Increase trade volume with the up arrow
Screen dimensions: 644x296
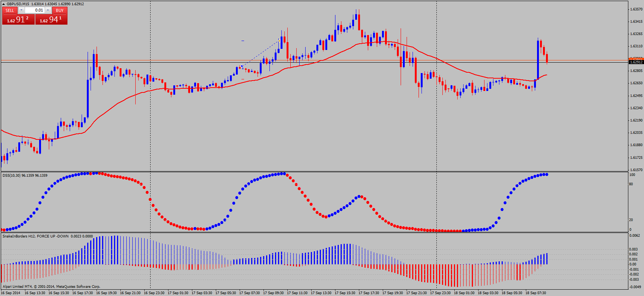[x=48, y=10]
